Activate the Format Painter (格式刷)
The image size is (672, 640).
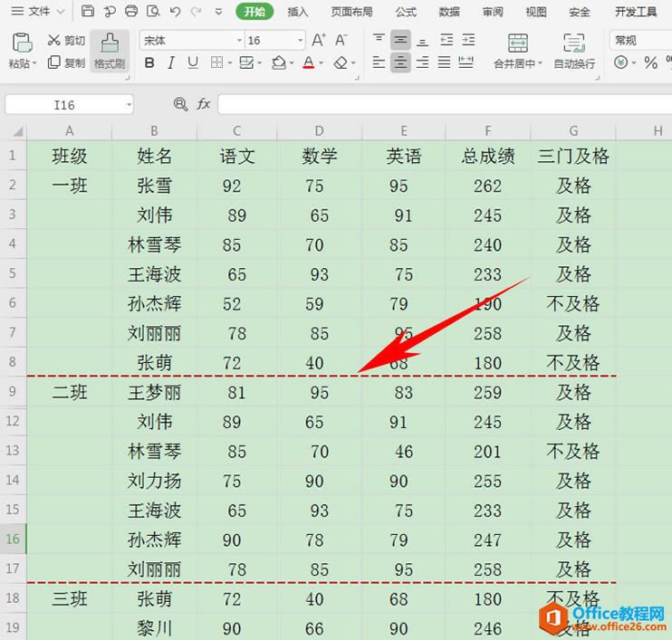[110, 52]
